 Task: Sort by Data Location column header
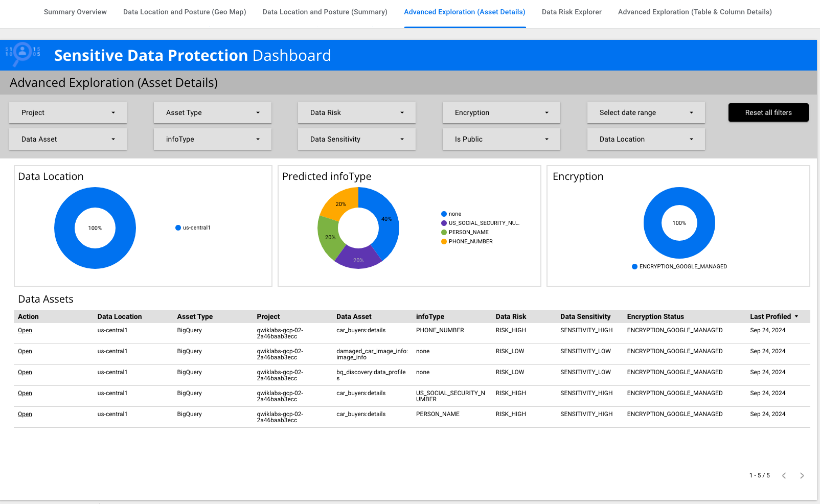pos(120,316)
